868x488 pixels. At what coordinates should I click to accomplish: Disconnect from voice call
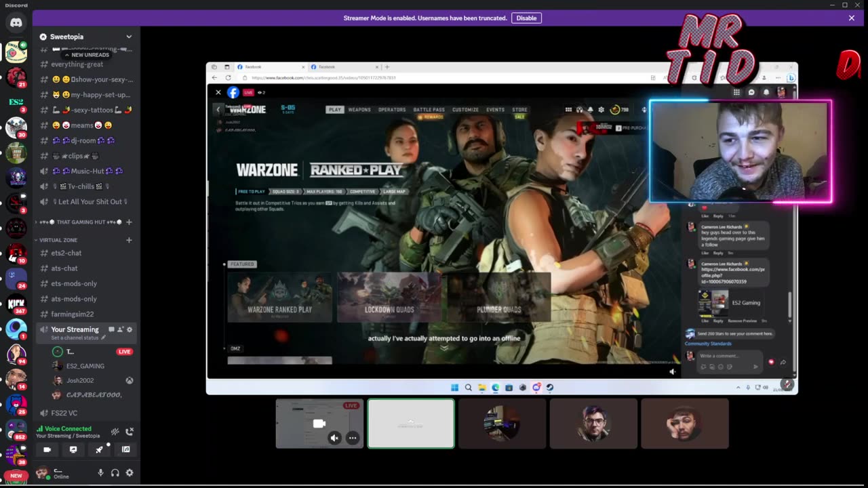click(x=130, y=431)
